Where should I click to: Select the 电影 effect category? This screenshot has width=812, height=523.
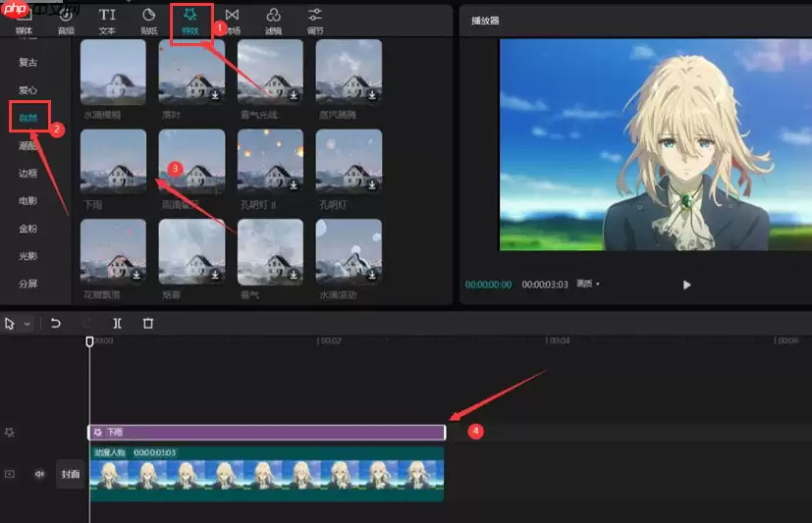tap(27, 201)
